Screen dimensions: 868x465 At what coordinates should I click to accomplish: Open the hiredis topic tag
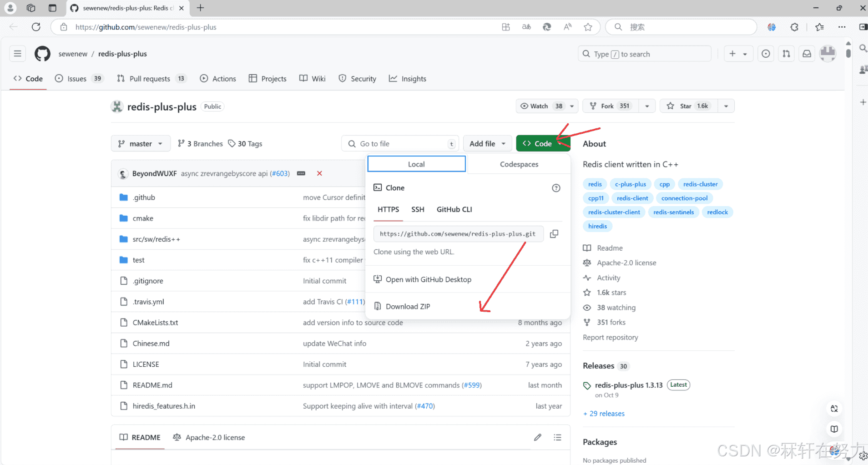pyautogui.click(x=597, y=226)
